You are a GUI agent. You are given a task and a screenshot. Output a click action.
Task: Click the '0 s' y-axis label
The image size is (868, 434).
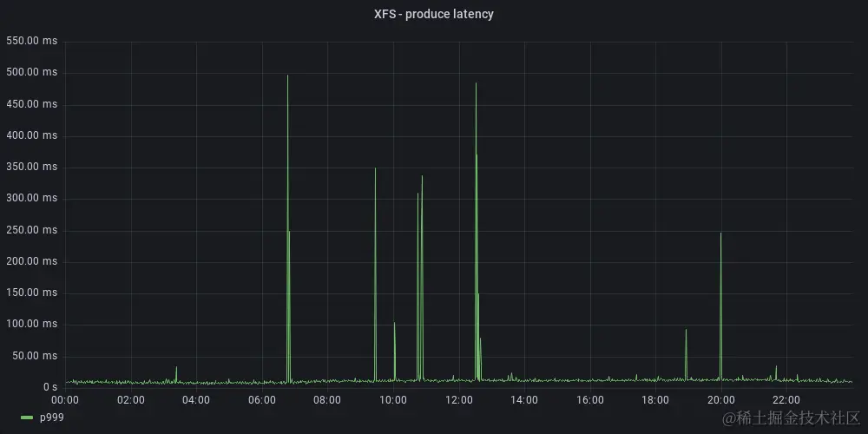50,387
